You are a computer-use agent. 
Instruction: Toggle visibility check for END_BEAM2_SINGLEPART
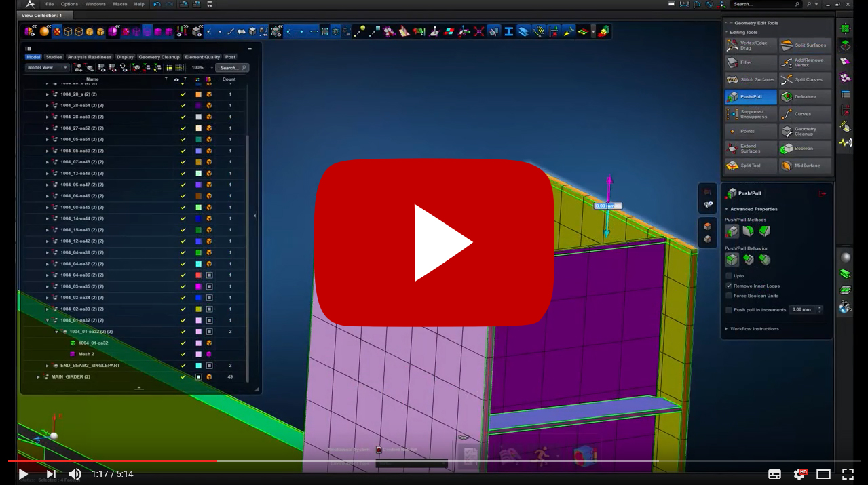183,366
